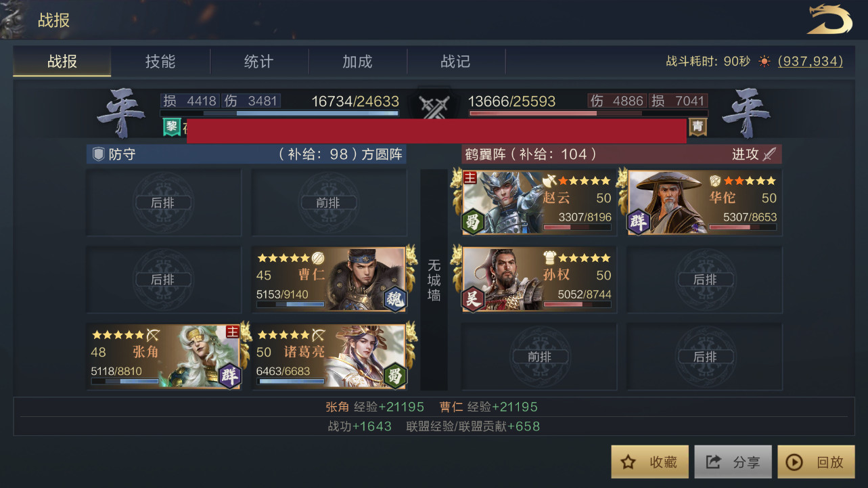Open the 加成 tab
The width and height of the screenshot is (868, 488).
357,62
